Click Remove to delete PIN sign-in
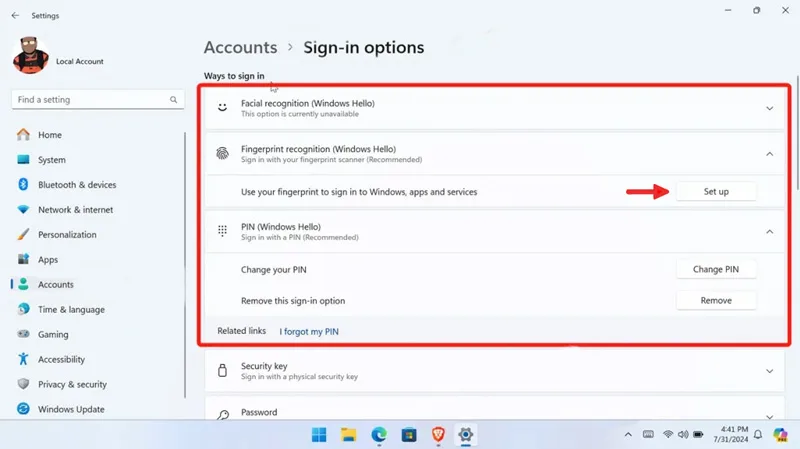 click(716, 300)
